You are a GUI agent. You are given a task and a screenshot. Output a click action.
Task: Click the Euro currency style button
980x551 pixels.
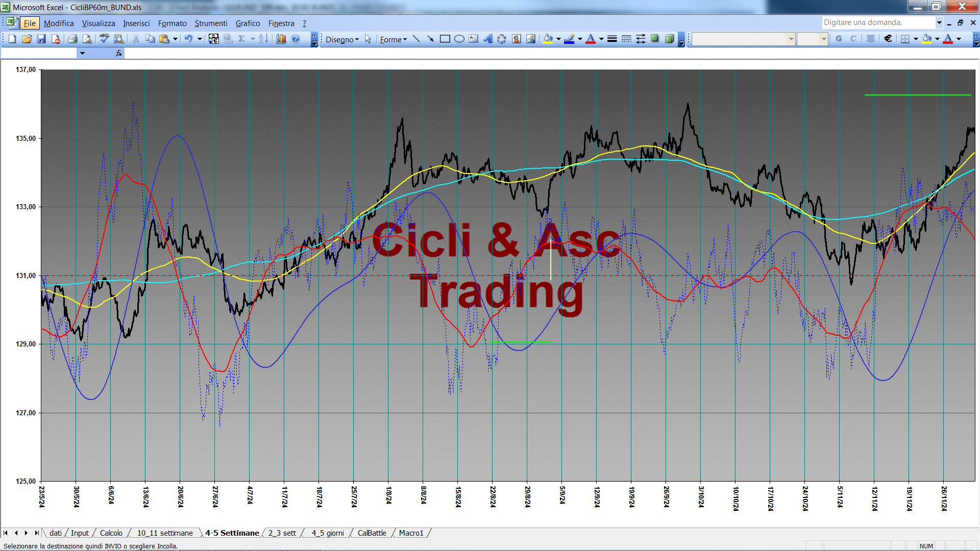(888, 39)
